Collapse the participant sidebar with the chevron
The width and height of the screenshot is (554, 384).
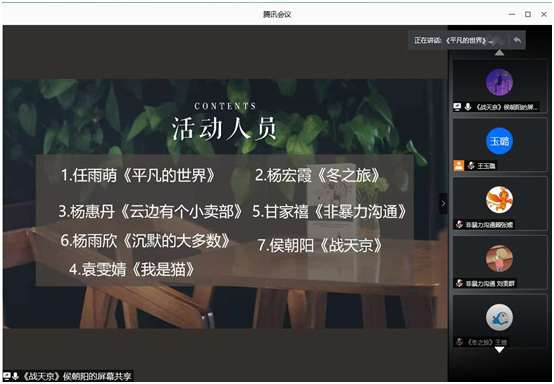point(443,203)
